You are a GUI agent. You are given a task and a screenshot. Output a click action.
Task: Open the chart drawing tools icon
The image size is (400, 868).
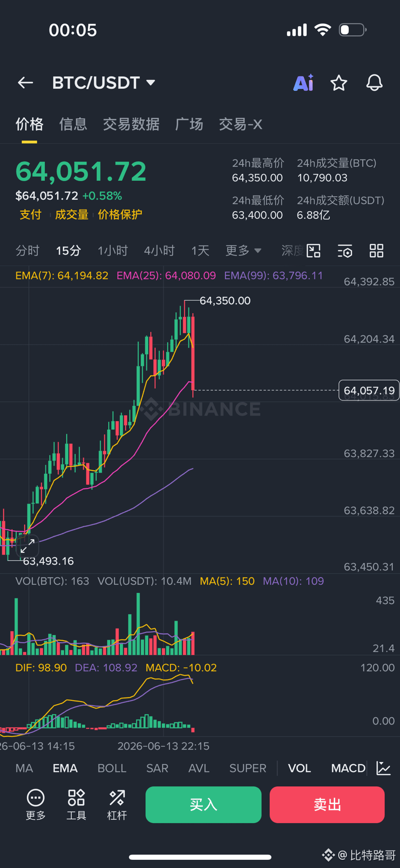314,250
